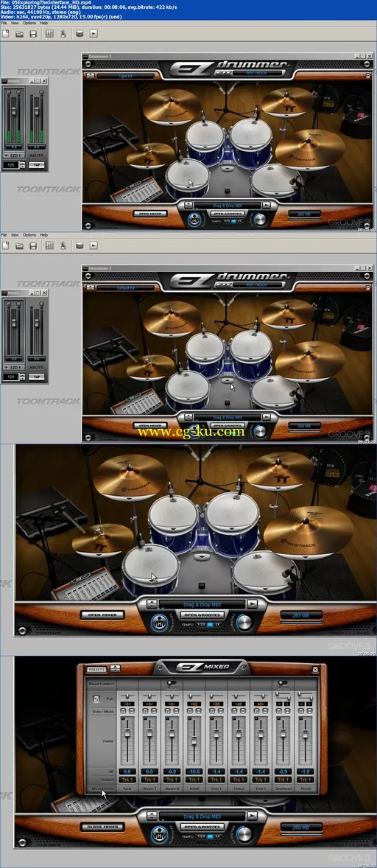Click Save disk icon in Tight Kit frame toolbar
Image resolution: width=377 pixels, height=868 pixels.
coord(33,34)
